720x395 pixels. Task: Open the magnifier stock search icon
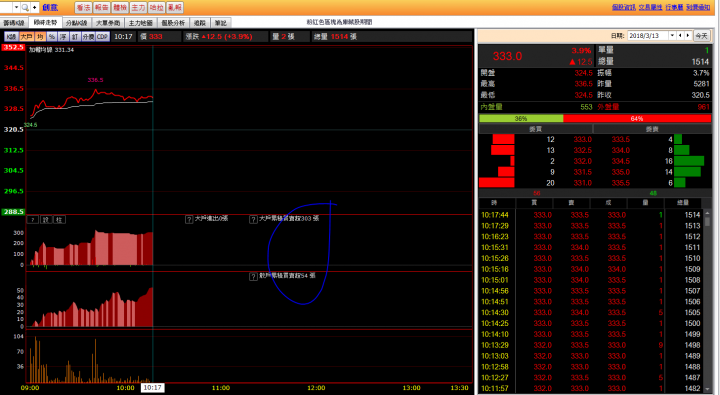coord(25,7)
